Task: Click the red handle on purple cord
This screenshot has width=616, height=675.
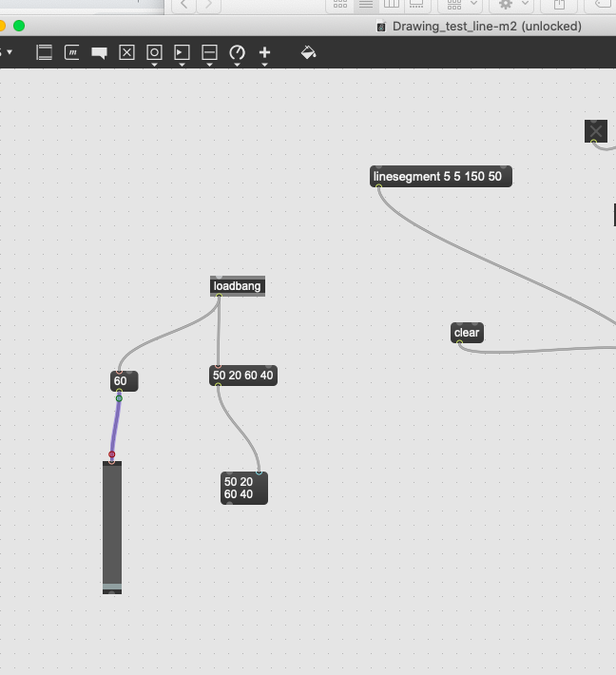Action: (x=112, y=454)
